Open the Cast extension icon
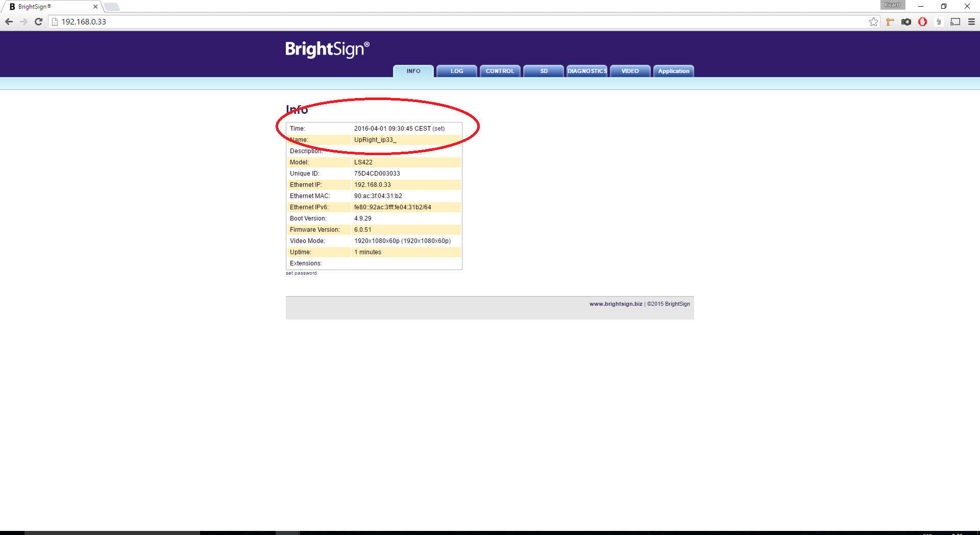 (x=955, y=21)
